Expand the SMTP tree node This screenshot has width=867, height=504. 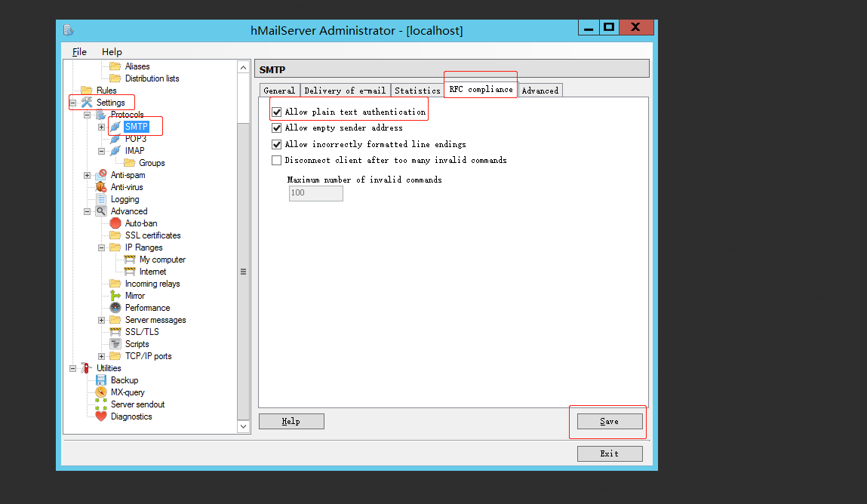[x=101, y=127]
